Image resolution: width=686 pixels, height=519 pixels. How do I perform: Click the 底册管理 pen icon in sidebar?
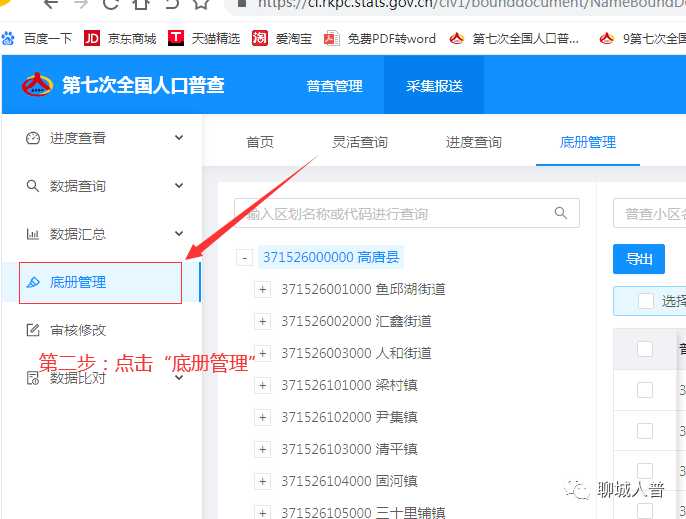[33, 282]
